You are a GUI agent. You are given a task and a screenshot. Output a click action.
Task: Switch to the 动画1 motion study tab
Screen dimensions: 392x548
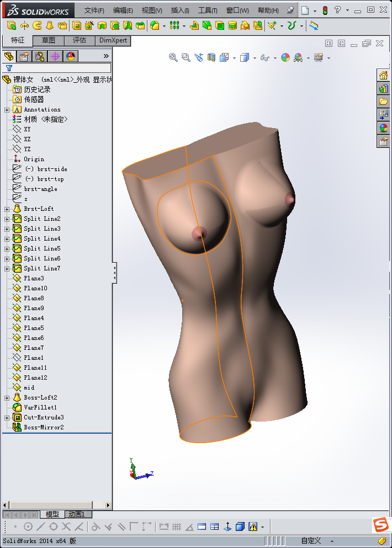(x=77, y=514)
